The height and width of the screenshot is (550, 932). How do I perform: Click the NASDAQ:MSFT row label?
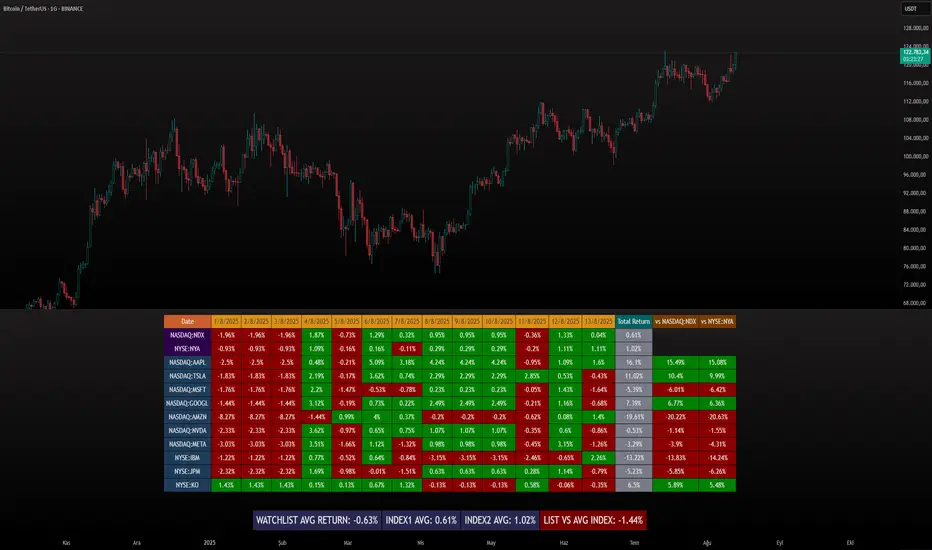point(187,390)
